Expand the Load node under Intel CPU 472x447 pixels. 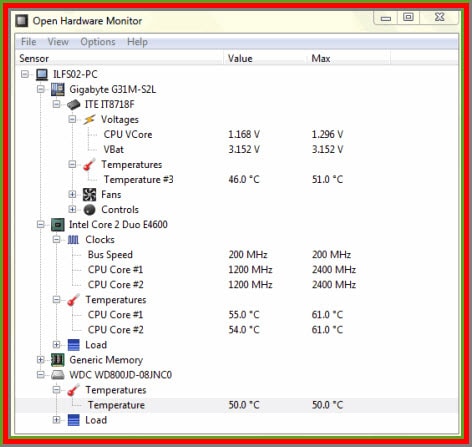pyautogui.click(x=56, y=344)
